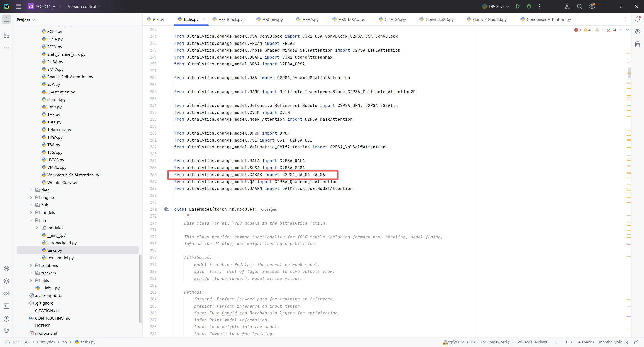Open Search Everywhere magnifier
This screenshot has height=347, width=644.
[580, 6]
